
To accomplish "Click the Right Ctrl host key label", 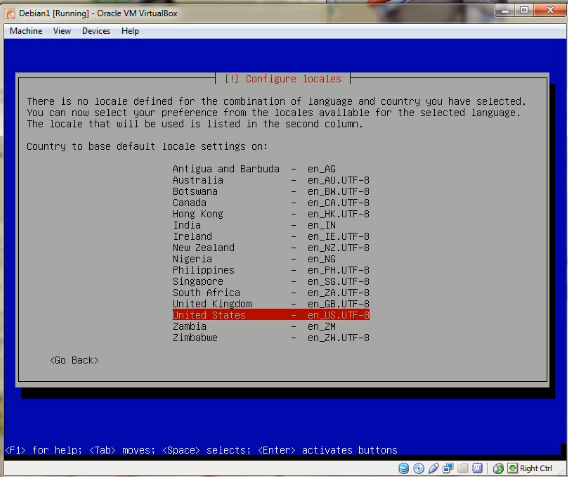I will tap(536, 468).
